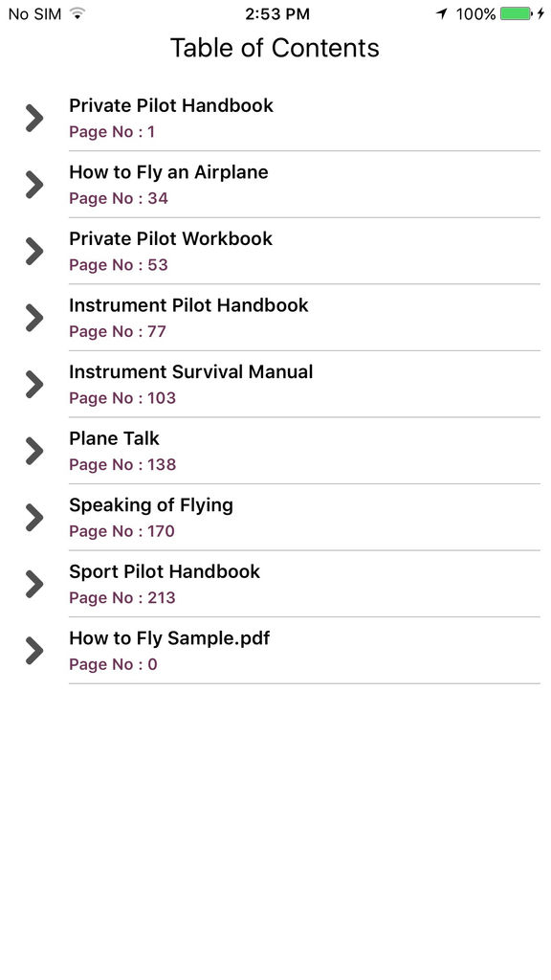This screenshot has width=551, height=980.
Task: Open the How to Fly an Airplane entry
Action: [275, 185]
